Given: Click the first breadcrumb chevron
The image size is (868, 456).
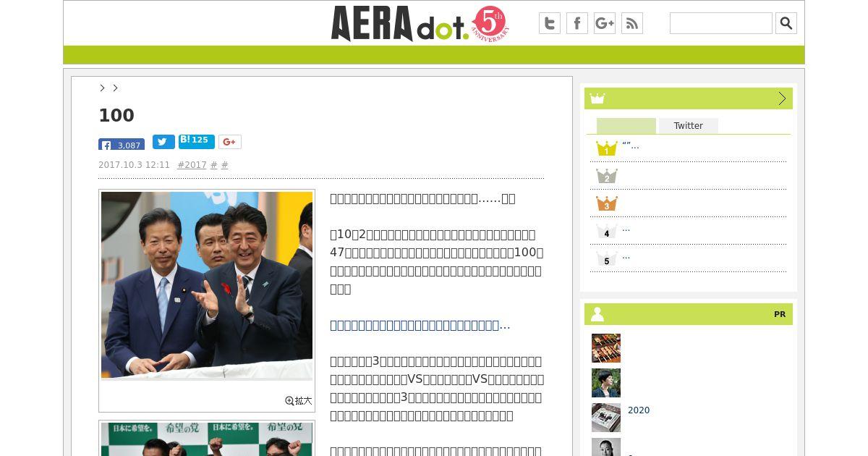Looking at the screenshot, I should pyautogui.click(x=102, y=88).
